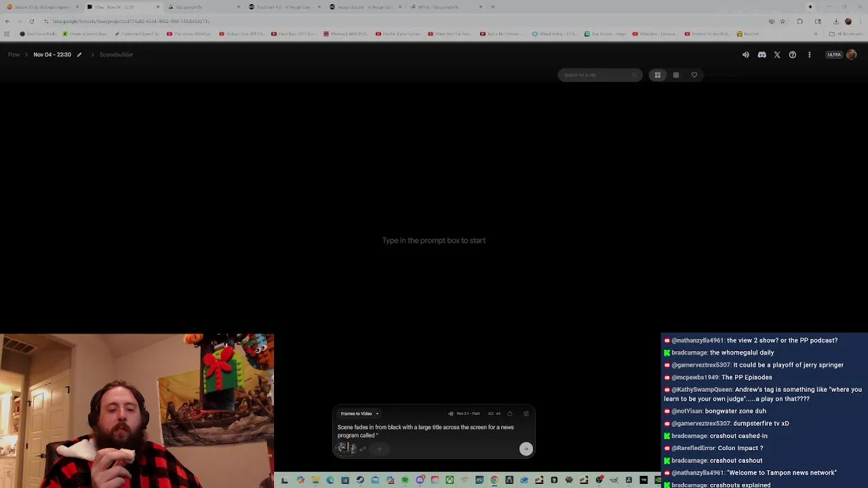Screen dimensions: 868x488
Task: Open a new browser tab with plus
Action: [x=493, y=7]
